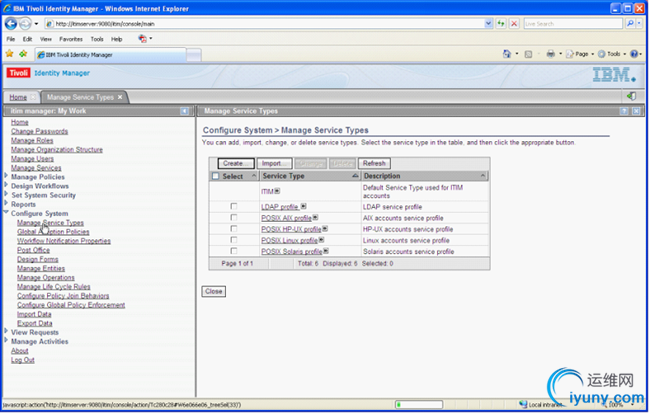Open the Tools menu in the menu bar

tap(97, 39)
